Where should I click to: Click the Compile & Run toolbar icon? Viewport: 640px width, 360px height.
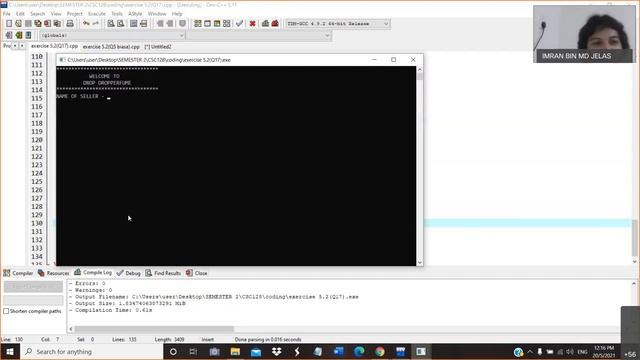click(217, 24)
